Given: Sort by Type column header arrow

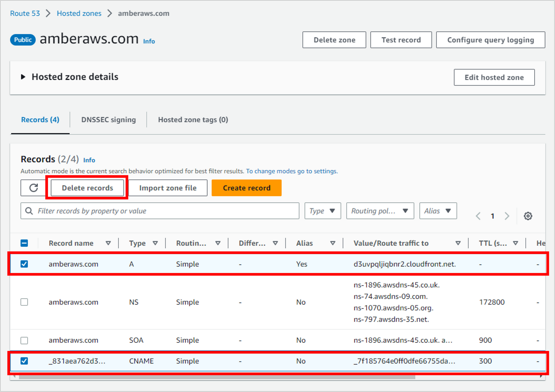Looking at the screenshot, I should click(155, 243).
